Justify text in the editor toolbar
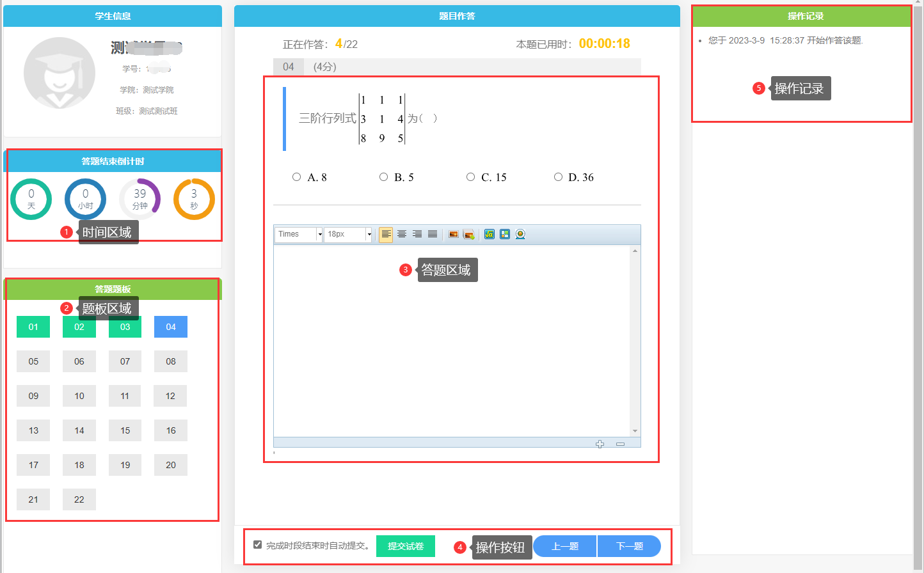The height and width of the screenshot is (573, 924). click(x=433, y=234)
